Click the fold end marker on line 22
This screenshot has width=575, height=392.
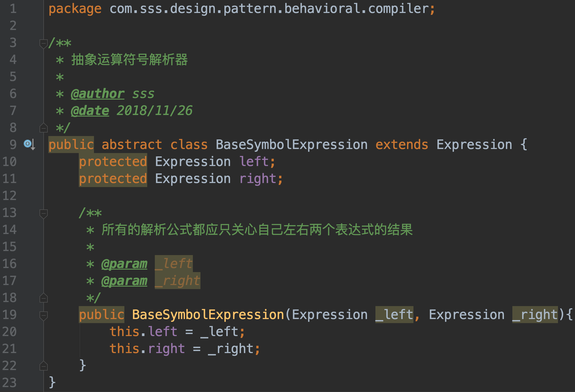(x=44, y=366)
